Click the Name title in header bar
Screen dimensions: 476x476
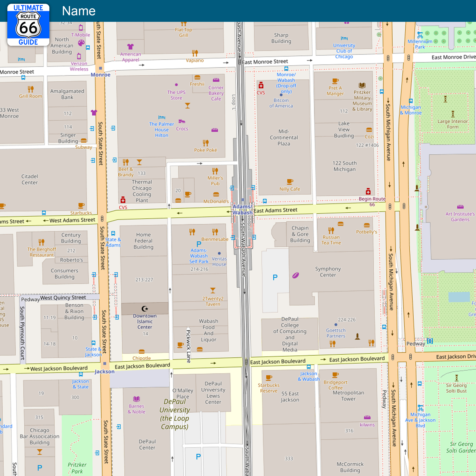point(79,11)
